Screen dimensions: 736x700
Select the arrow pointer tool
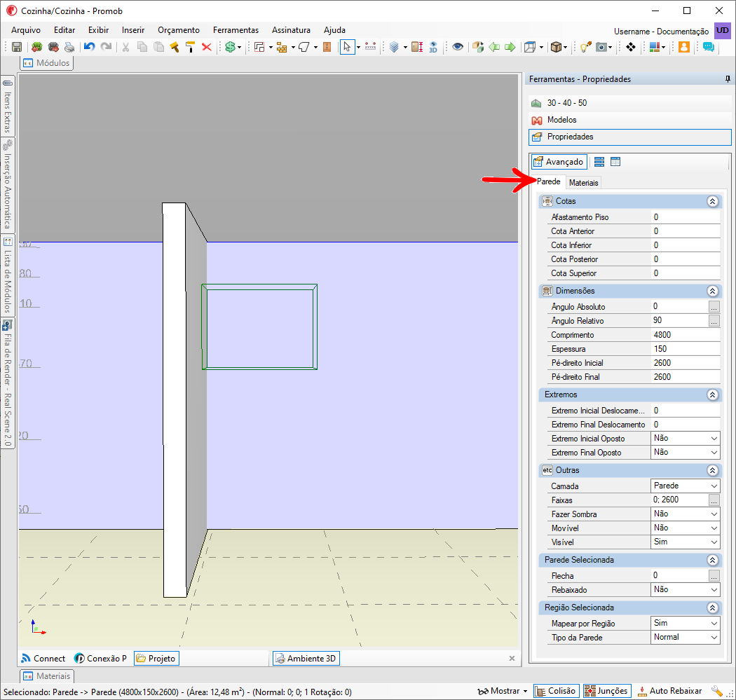pos(347,47)
